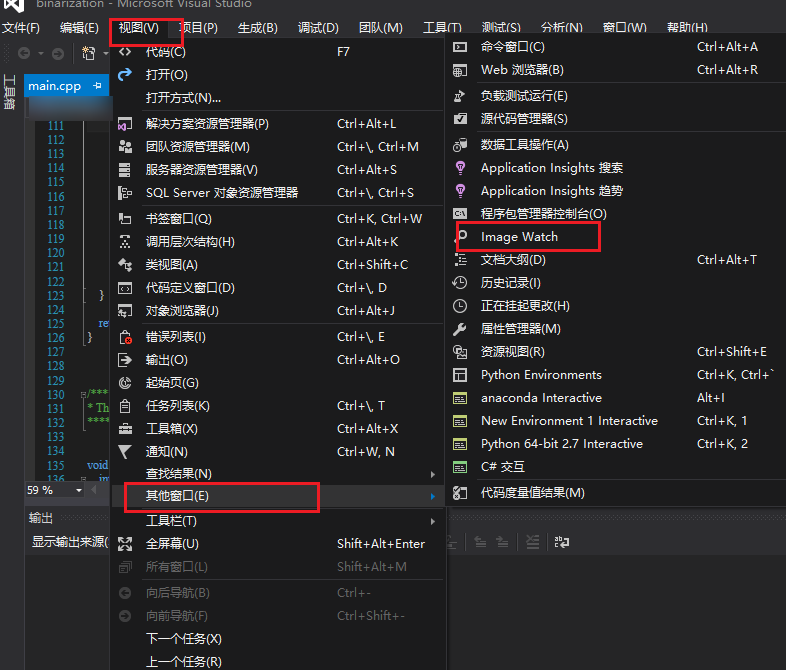Click the SQL Server Object Explorer icon
Screen dimensions: 786x670
click(x=125, y=193)
